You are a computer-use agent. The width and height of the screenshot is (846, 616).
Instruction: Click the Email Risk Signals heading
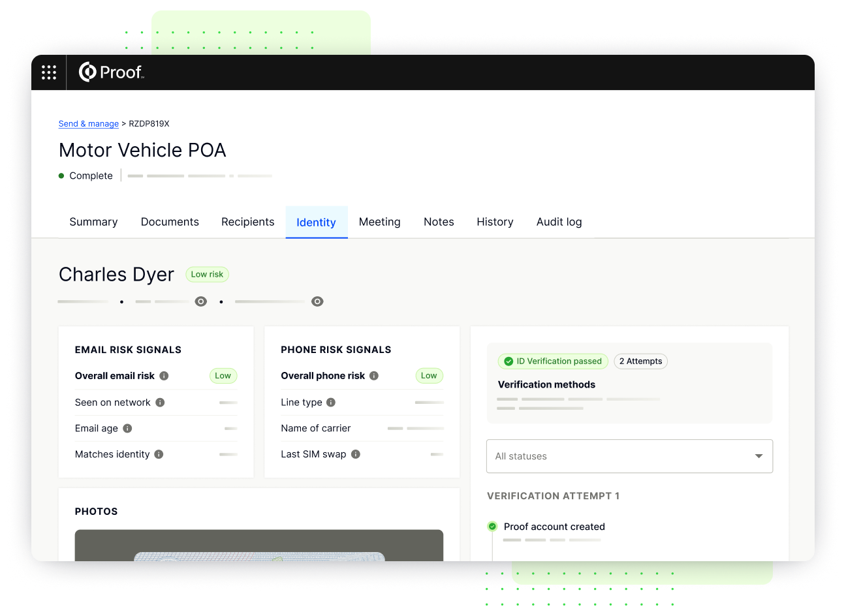(x=128, y=350)
